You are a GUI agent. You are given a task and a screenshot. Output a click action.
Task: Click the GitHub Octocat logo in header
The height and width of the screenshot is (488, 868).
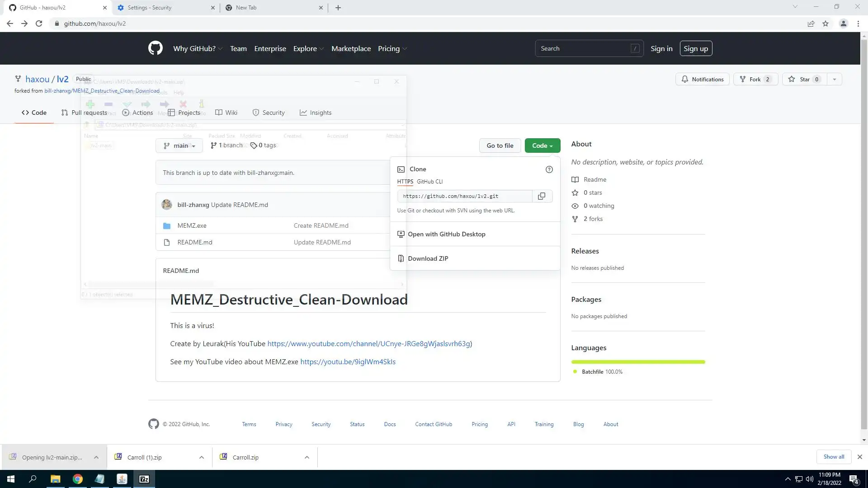[x=155, y=48]
